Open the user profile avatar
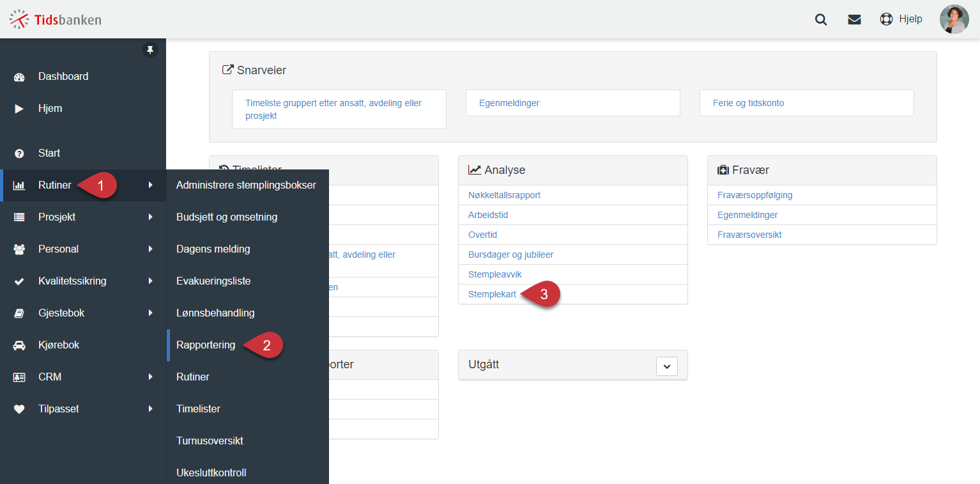This screenshot has height=484, width=980. [954, 19]
